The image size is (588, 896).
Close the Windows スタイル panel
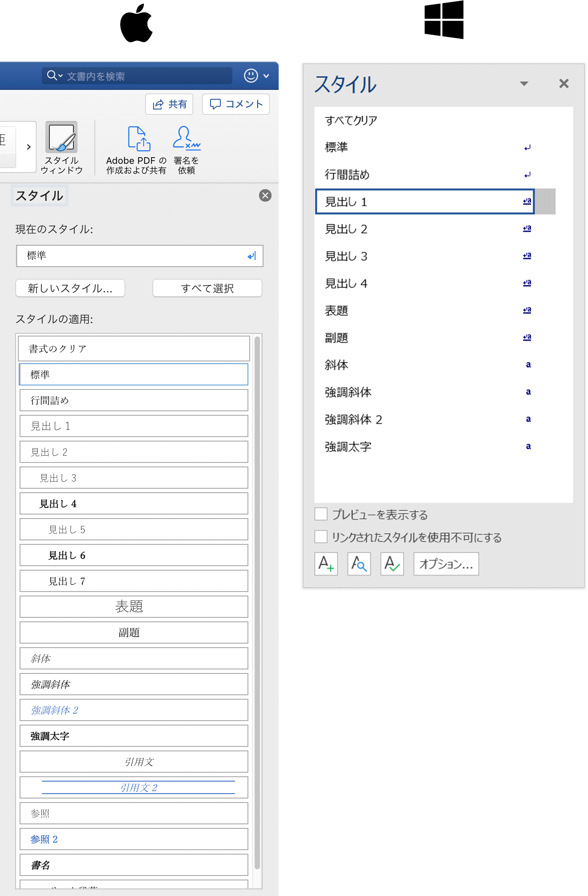(564, 84)
